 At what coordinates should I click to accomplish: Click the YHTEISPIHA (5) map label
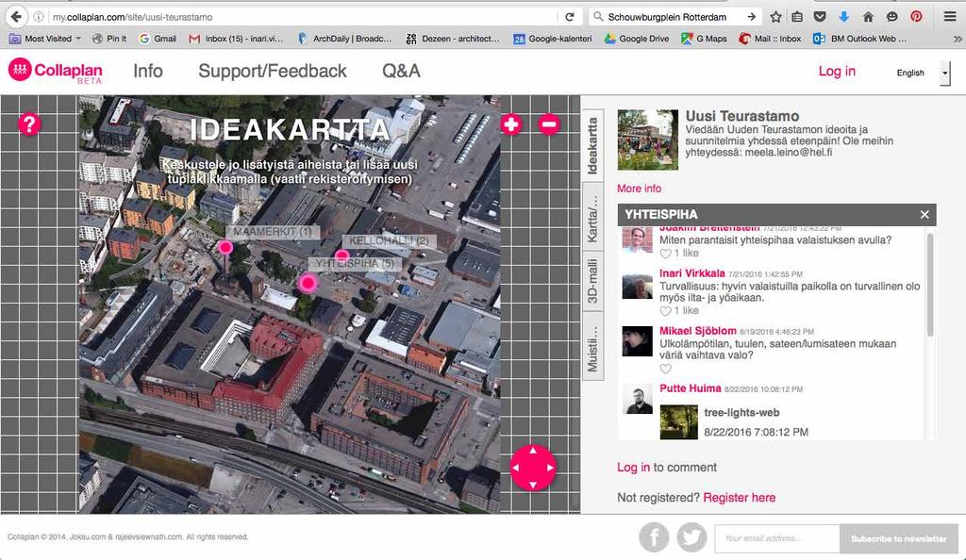pos(355,263)
